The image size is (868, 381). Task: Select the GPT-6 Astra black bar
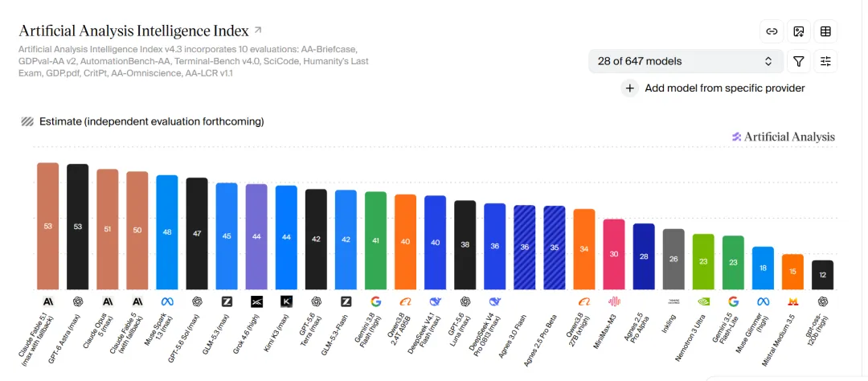(77, 227)
